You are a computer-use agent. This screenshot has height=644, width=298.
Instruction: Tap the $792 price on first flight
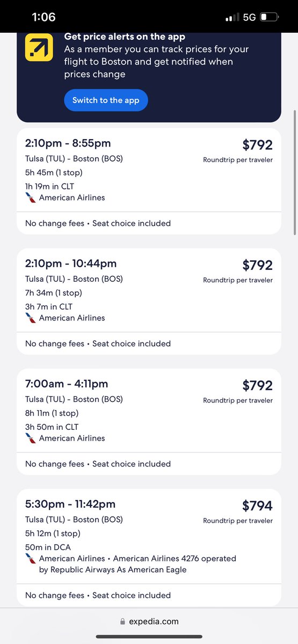(x=257, y=145)
